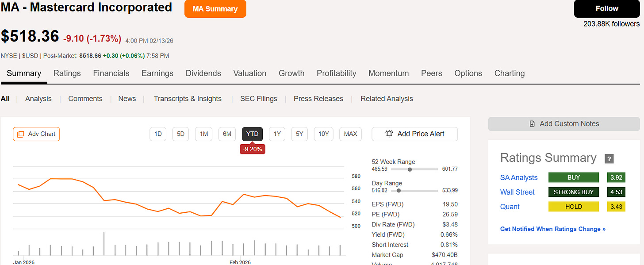644x265 pixels.
Task: Go to the Dividends tab
Action: pos(203,73)
